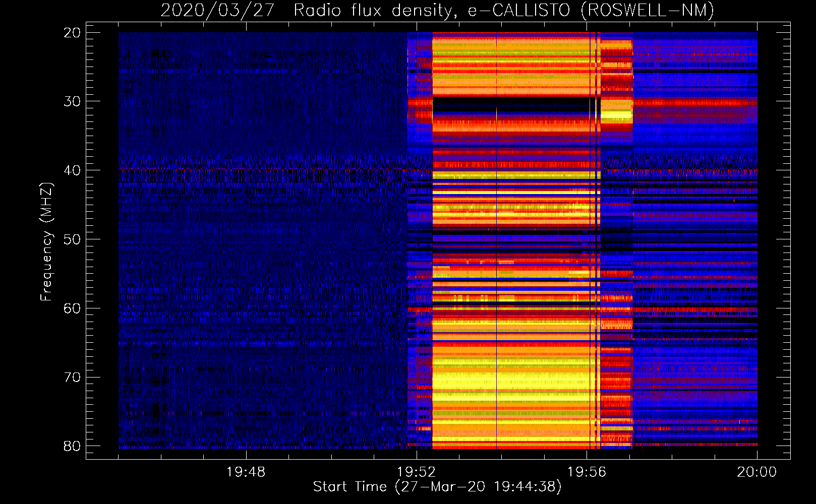Click the 19:52 time tick label
The width and height of the screenshot is (816, 504).
pyautogui.click(x=416, y=472)
